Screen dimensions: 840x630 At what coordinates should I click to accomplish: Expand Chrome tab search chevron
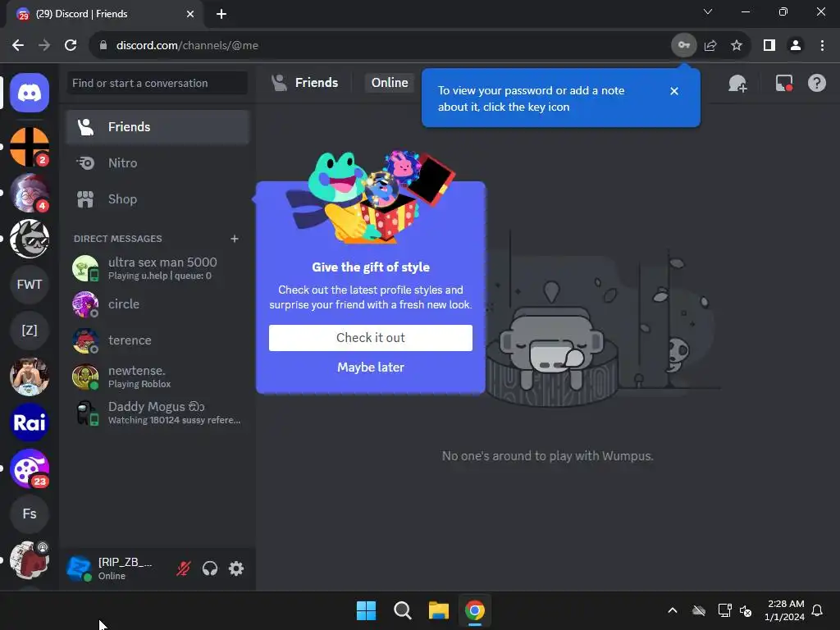(708, 11)
